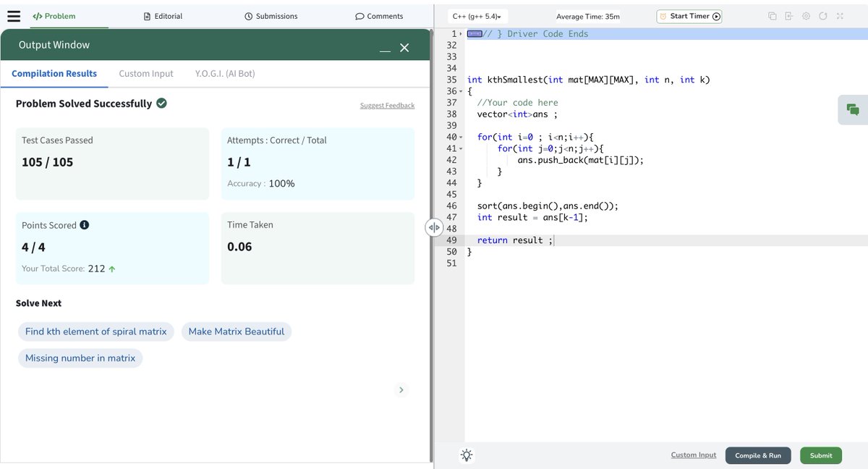Click the Custom Input link near Compile

coord(694,455)
